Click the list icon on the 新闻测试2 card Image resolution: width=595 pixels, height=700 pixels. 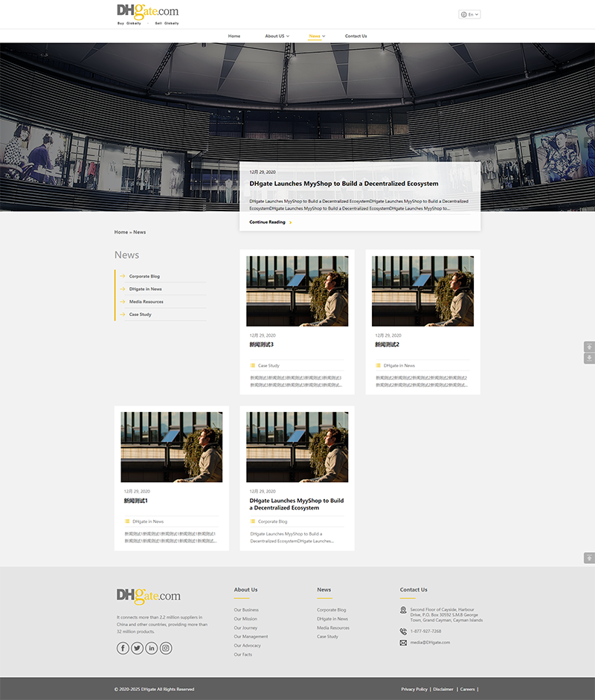[x=379, y=366]
